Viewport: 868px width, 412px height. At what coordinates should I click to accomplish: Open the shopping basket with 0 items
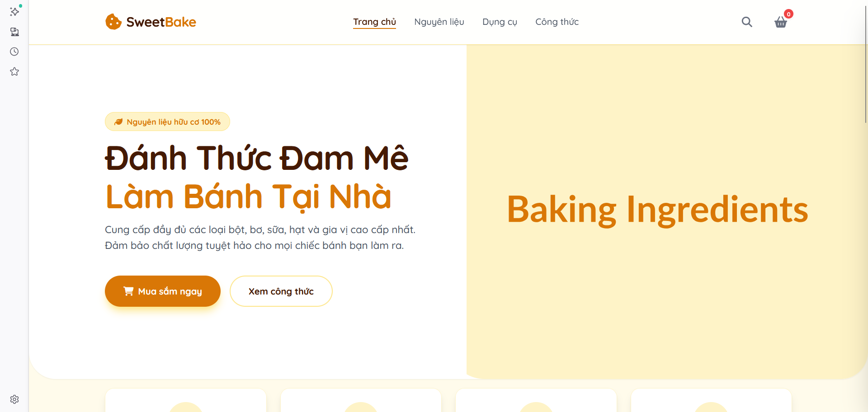[780, 22]
